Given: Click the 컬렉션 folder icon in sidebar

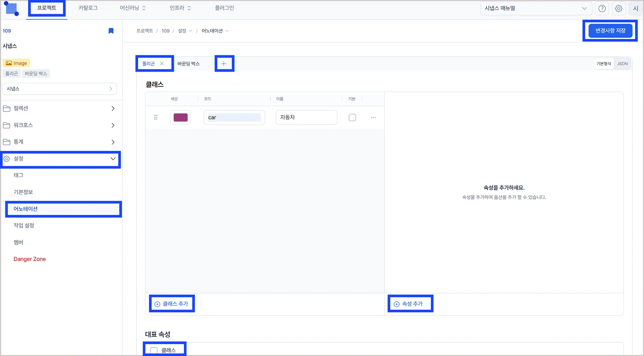Looking at the screenshot, I should tap(7, 108).
